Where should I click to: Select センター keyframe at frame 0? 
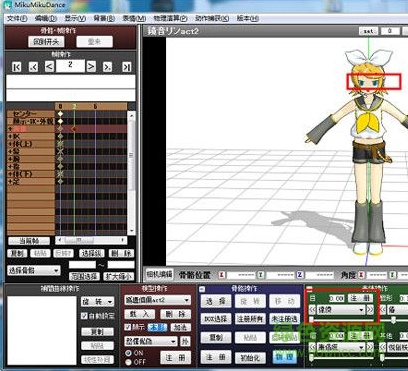tap(60, 114)
